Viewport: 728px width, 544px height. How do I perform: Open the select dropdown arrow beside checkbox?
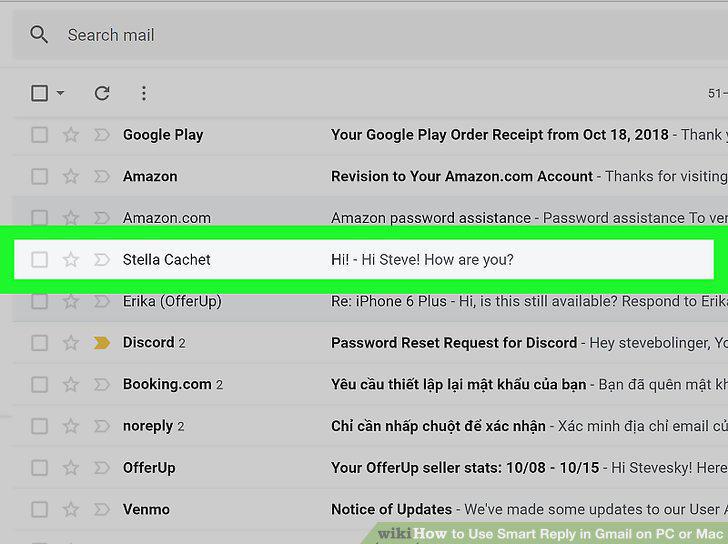click(60, 93)
